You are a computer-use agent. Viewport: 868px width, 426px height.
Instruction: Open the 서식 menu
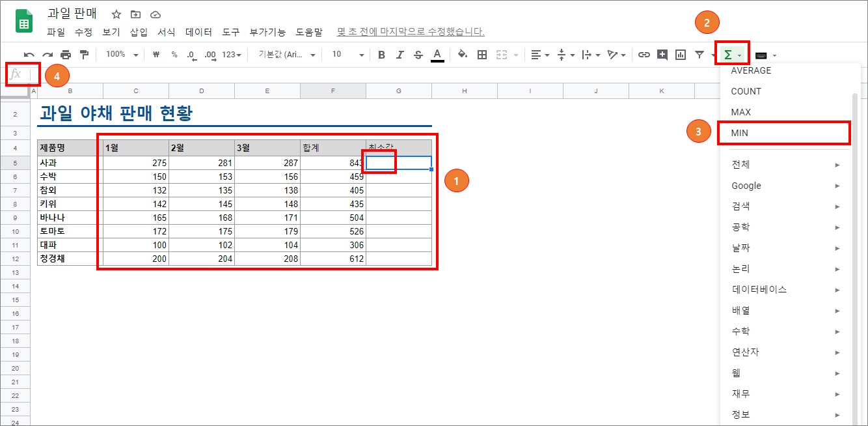coord(167,32)
